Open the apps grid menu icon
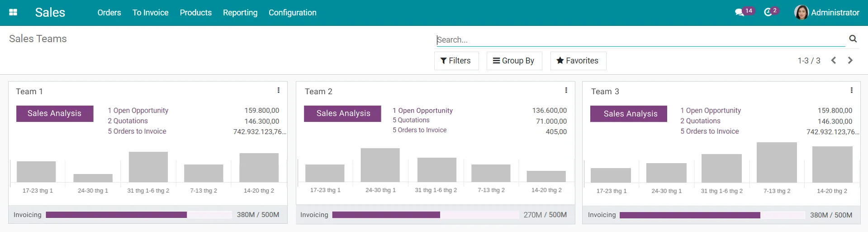The image size is (868, 232). (13, 12)
